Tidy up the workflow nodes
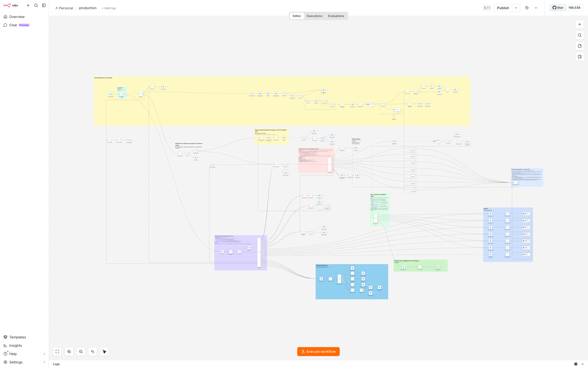This screenshot has width=588, height=368. (105, 351)
